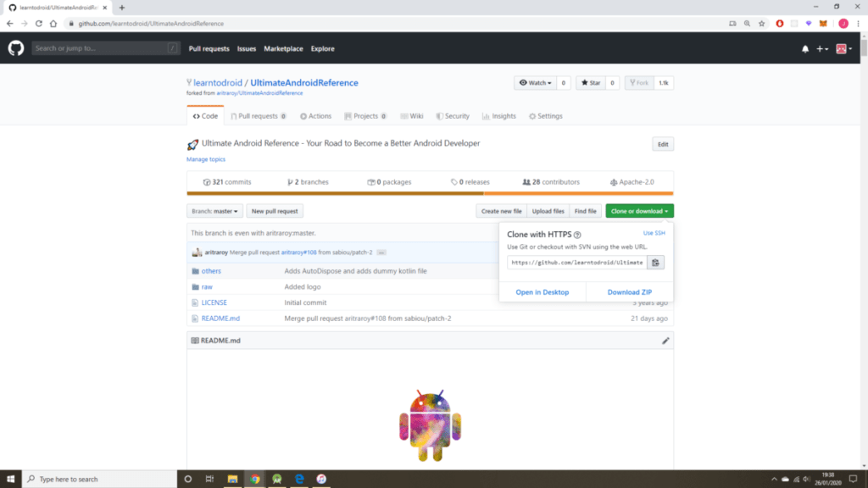
Task: Click Download ZIP
Action: coord(629,292)
